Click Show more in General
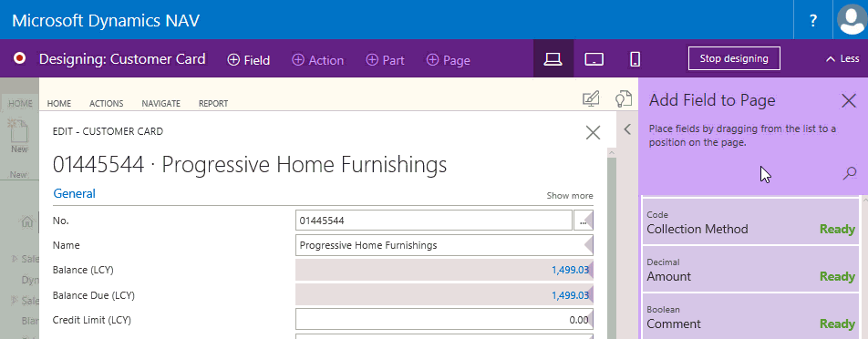Image resolution: width=868 pixels, height=339 pixels. (570, 196)
